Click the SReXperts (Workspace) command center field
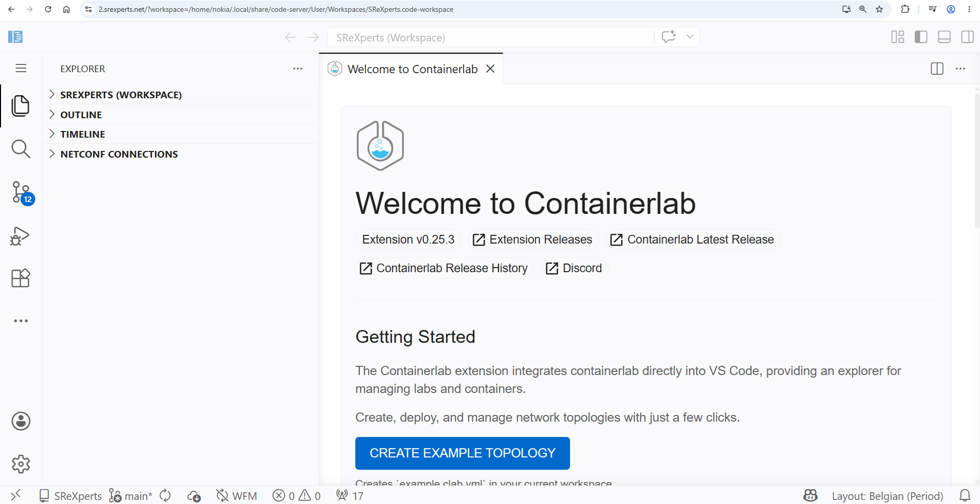The height and width of the screenshot is (504, 980). 491,37
